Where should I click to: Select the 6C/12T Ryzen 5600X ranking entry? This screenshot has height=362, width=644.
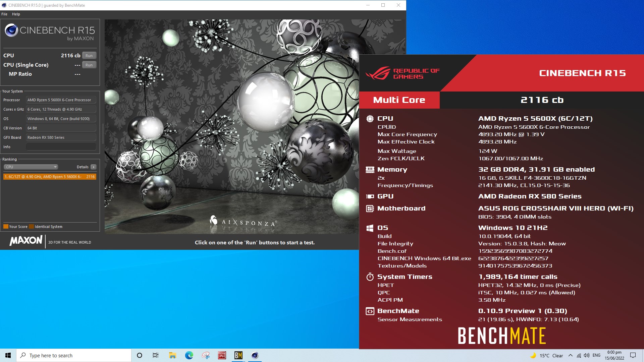point(50,177)
